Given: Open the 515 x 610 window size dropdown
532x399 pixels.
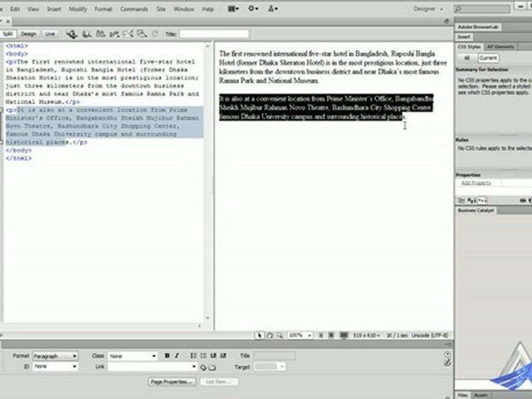Looking at the screenshot, I should 366,336.
